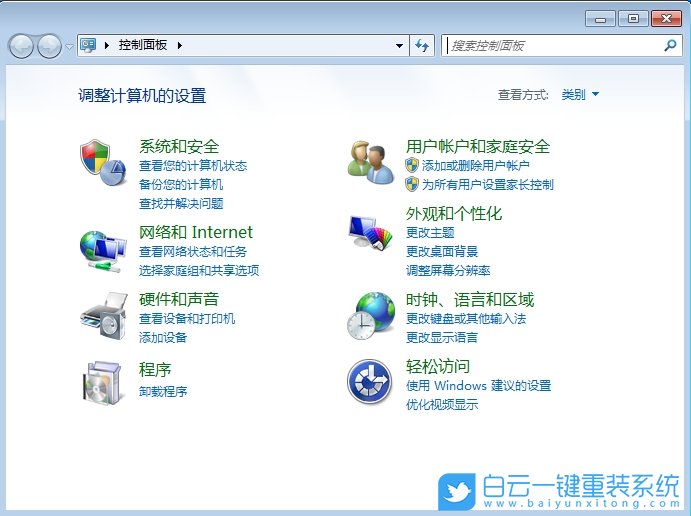
Task: Click the 更改主题 link
Action: click(430, 233)
